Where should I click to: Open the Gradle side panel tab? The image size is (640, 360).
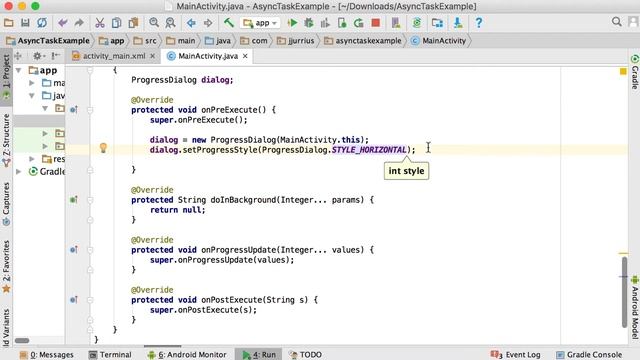634,71
